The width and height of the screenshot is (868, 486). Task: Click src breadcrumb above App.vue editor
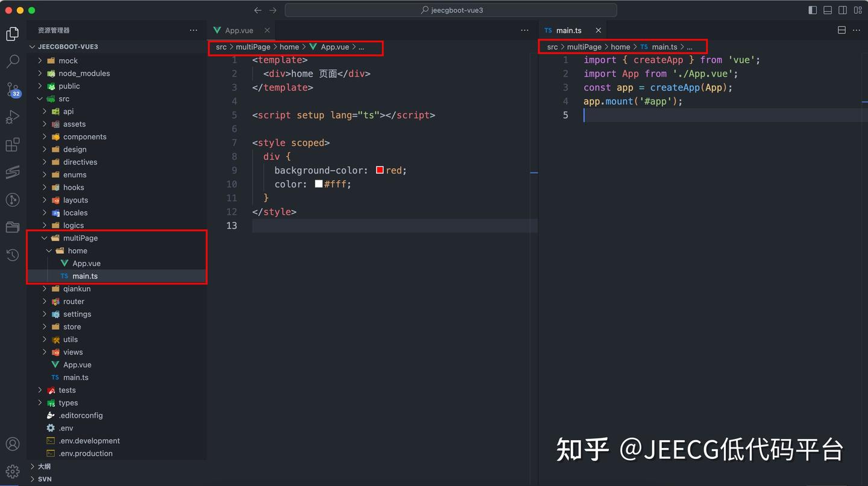pyautogui.click(x=221, y=47)
